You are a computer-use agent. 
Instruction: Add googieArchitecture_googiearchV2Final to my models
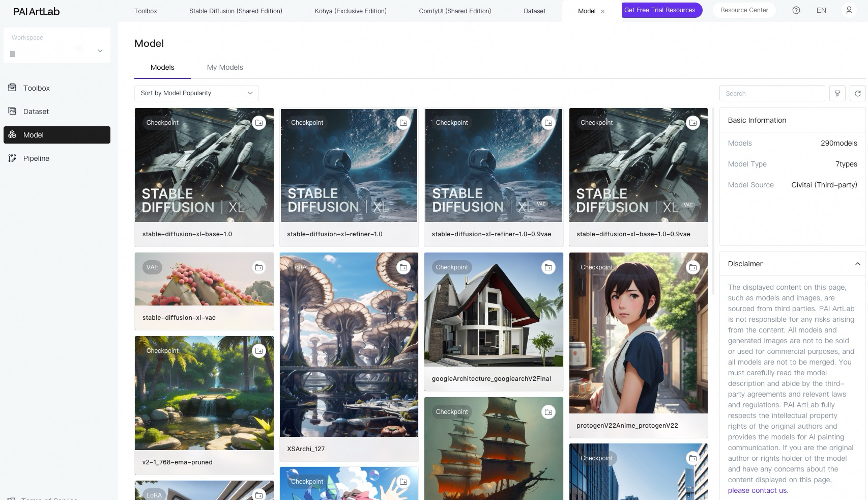point(548,267)
